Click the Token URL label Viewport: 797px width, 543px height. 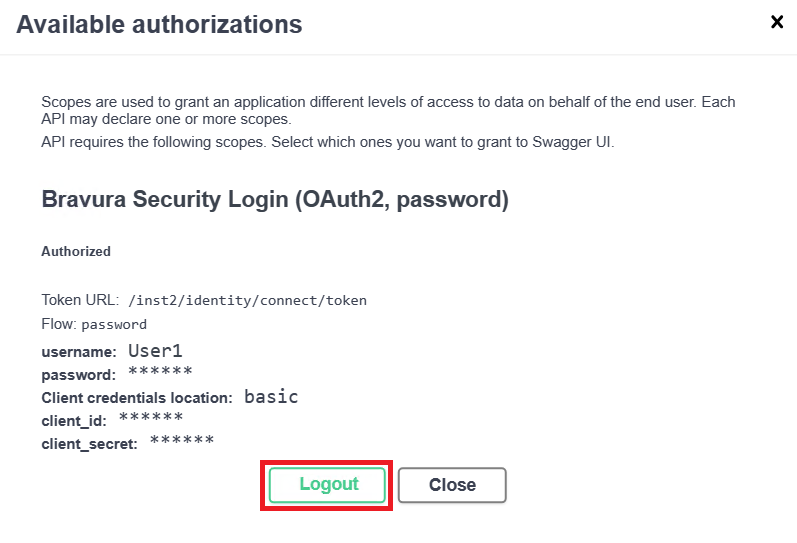80,300
